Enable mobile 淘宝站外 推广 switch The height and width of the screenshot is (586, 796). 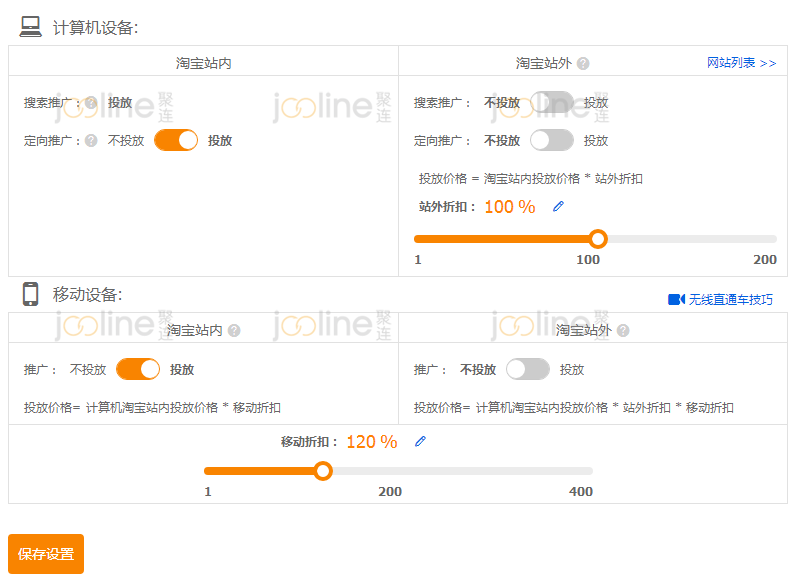click(x=528, y=369)
